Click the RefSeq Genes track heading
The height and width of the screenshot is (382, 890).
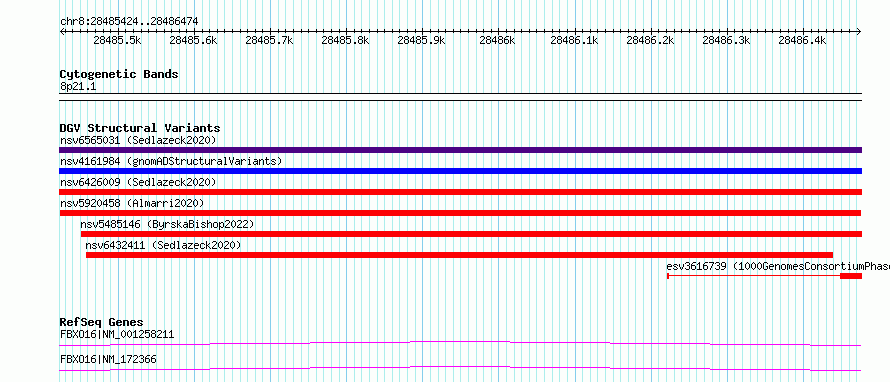[x=101, y=322]
